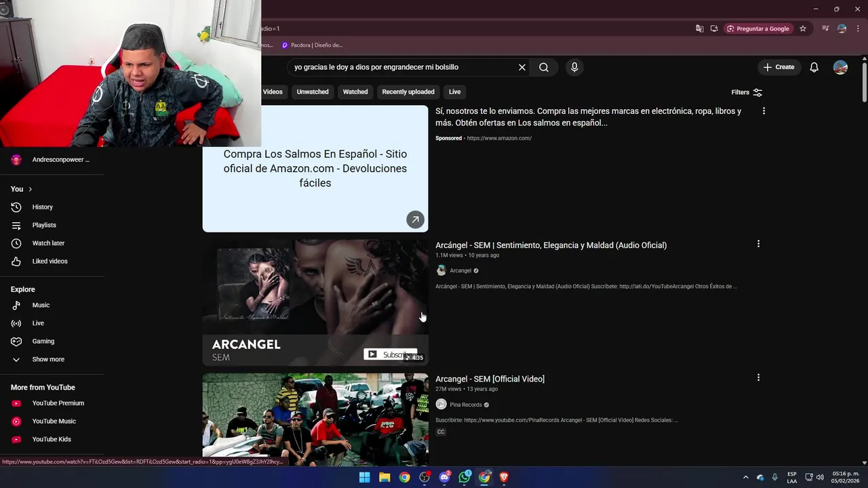
Task: Open YouTube Kids in the sidebar
Action: 52,439
